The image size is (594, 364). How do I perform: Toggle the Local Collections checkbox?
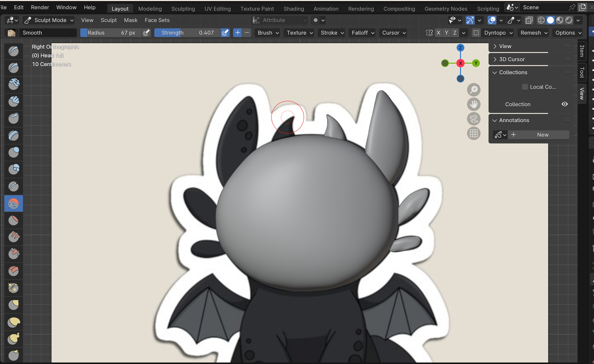(525, 87)
